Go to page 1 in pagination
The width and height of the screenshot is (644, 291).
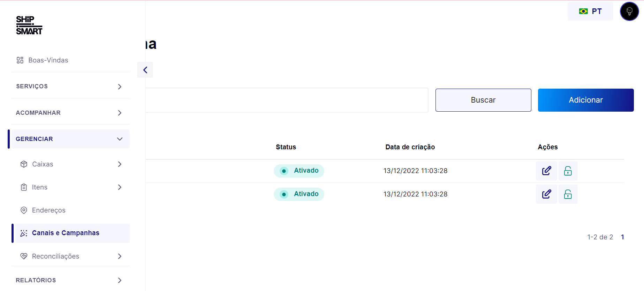[622, 237]
